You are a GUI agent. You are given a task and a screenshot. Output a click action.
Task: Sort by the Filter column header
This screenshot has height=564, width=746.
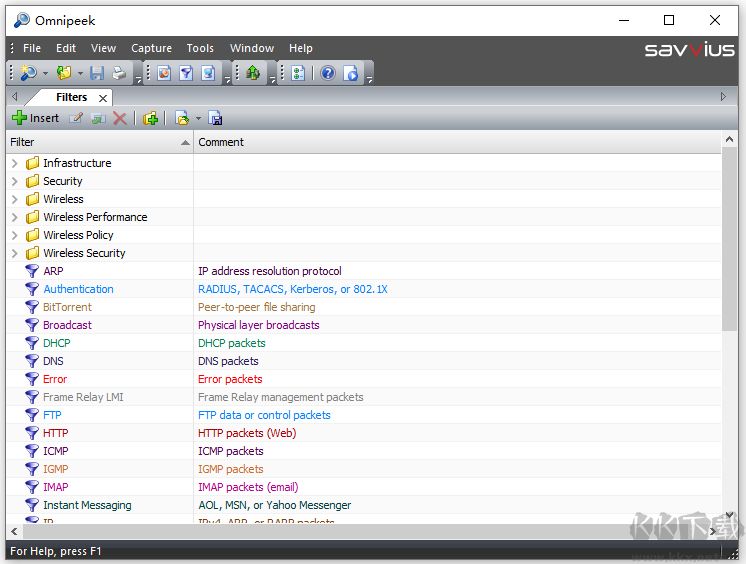click(x=100, y=142)
